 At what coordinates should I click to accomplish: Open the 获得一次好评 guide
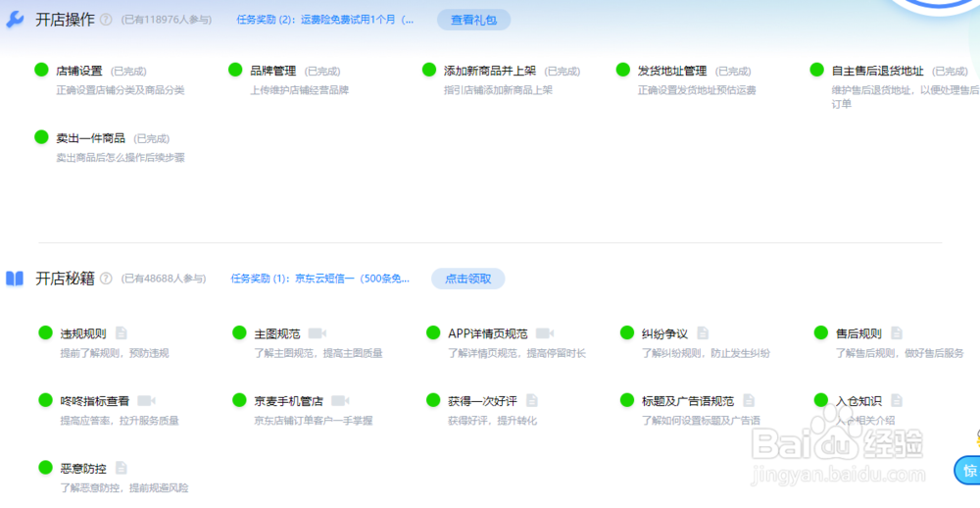[x=482, y=401]
